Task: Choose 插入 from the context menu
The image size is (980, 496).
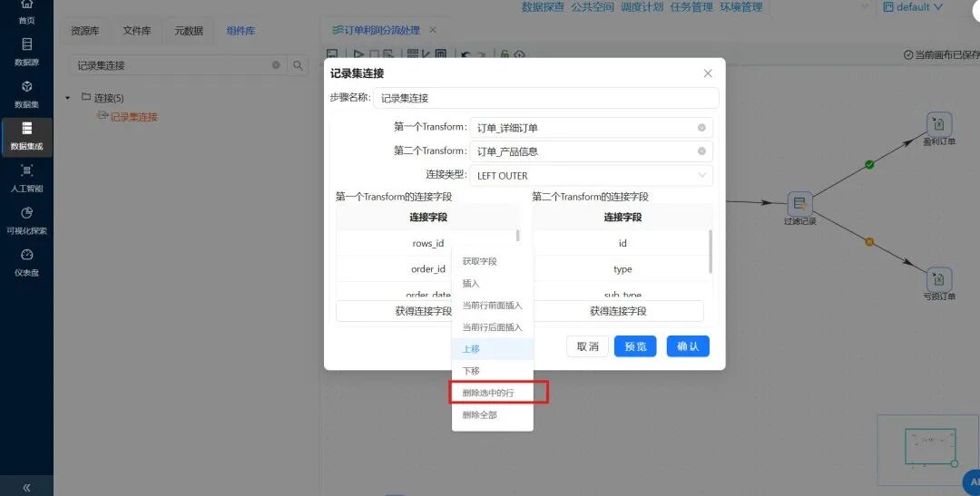Action: point(493,284)
